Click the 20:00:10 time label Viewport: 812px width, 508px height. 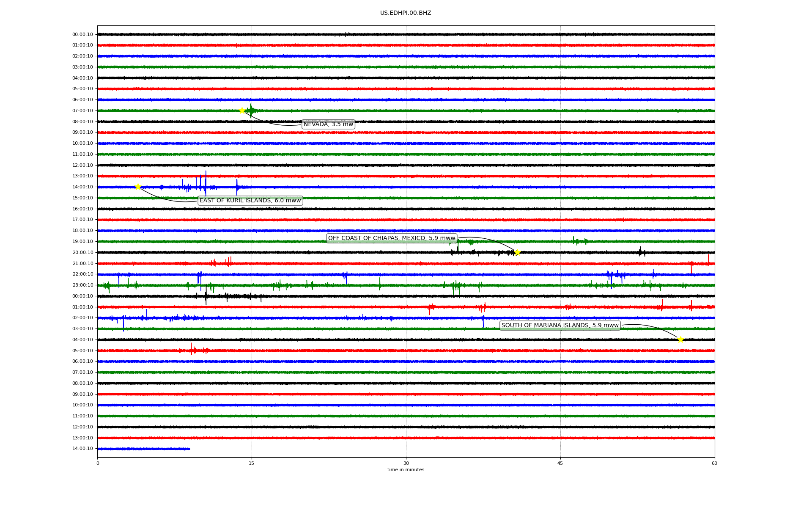click(x=82, y=253)
